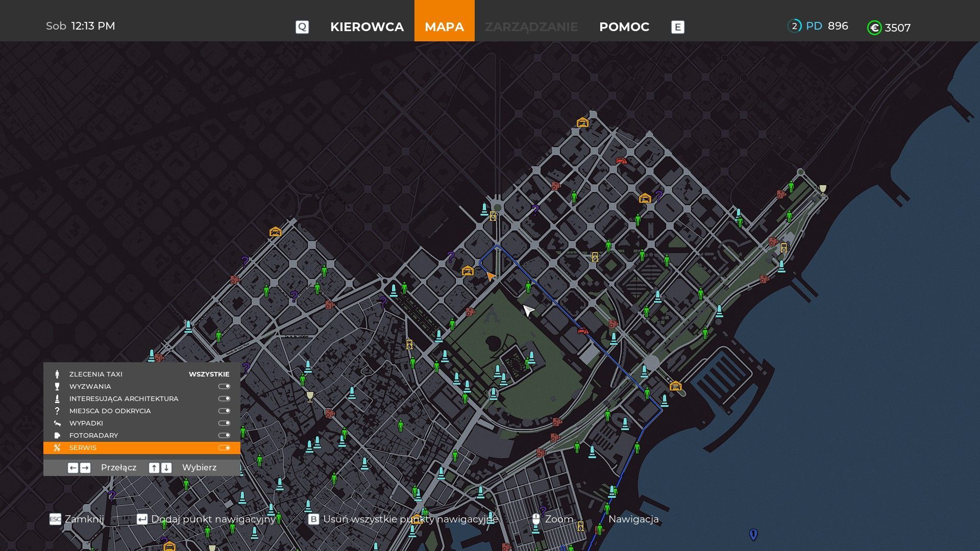
Task: Open the Kierowca tab
Action: 366,27
